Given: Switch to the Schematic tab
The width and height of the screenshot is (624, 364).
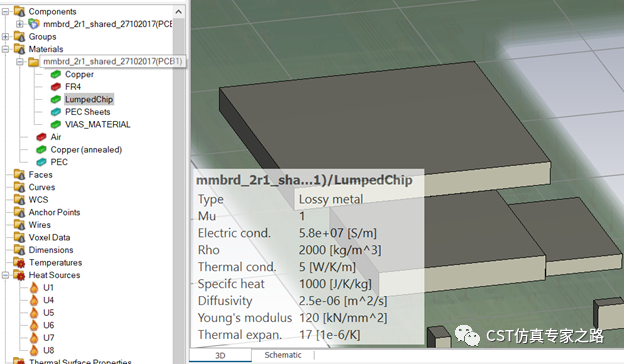Looking at the screenshot, I should point(283,355).
